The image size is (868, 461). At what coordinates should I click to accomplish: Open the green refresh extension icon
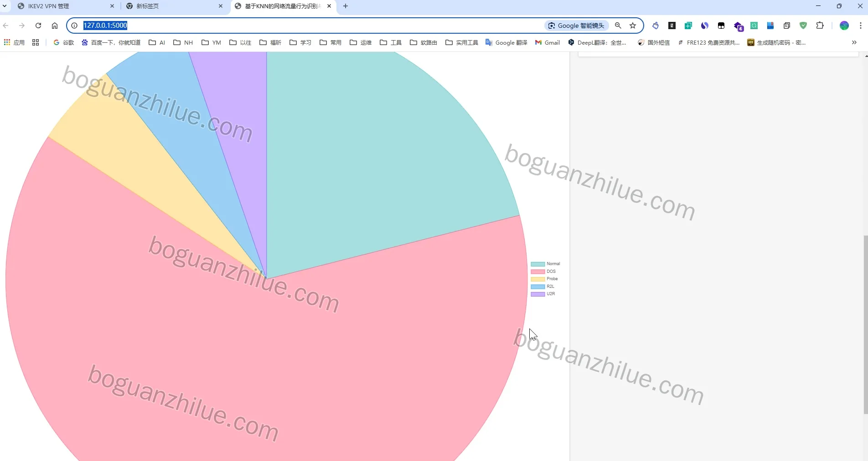(x=754, y=26)
